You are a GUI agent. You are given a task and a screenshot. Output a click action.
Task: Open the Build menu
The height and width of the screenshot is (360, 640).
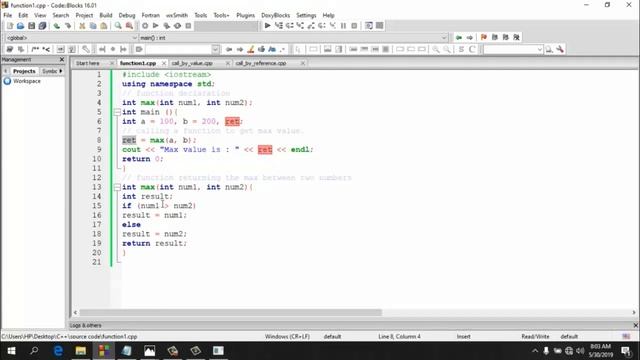click(x=106, y=15)
